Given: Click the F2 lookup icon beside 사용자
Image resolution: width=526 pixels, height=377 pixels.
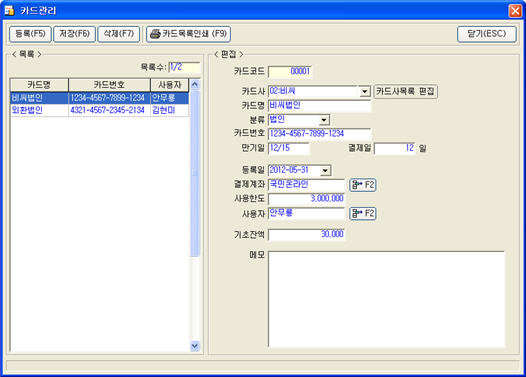Looking at the screenshot, I should [x=363, y=213].
